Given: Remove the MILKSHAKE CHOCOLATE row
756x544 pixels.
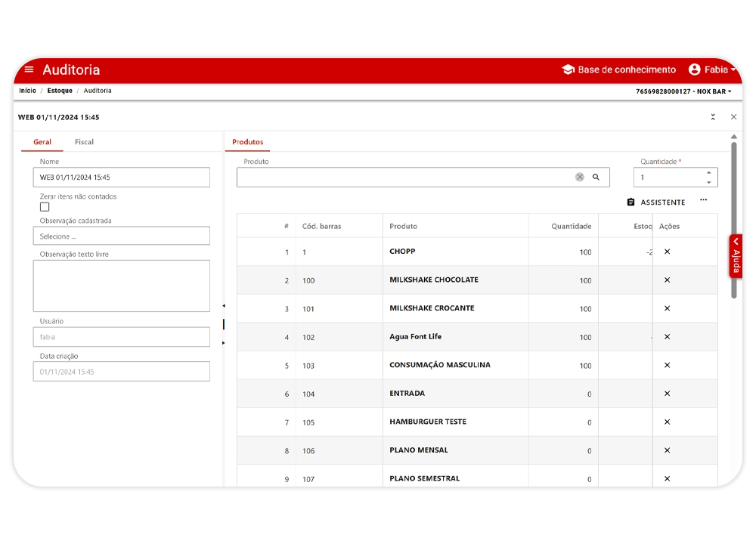Looking at the screenshot, I should 668,280.
